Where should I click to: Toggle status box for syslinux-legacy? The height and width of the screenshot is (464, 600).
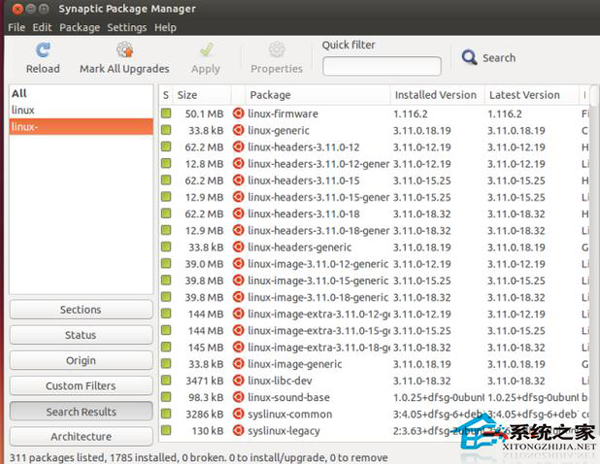(x=166, y=430)
